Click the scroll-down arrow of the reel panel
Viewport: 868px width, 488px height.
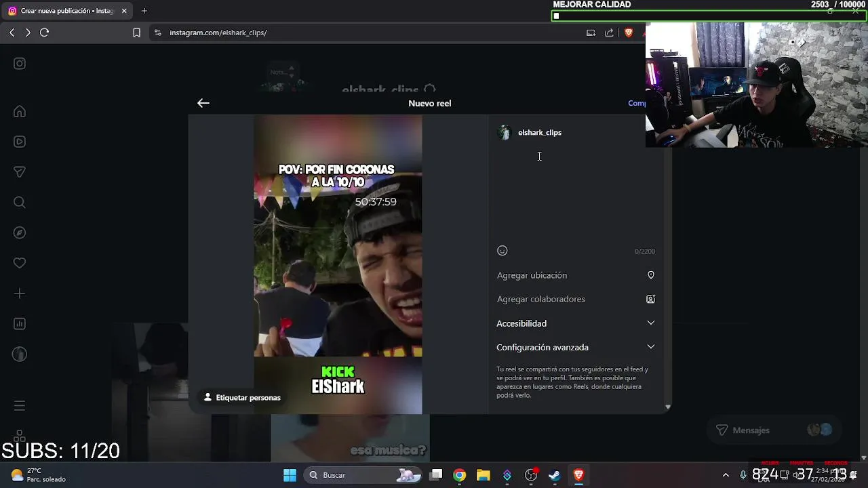(x=668, y=407)
